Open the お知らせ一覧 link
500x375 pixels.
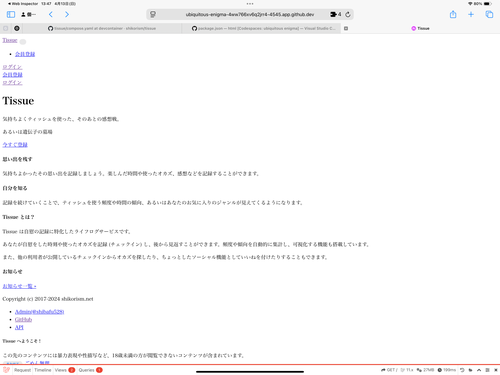[x=19, y=286]
